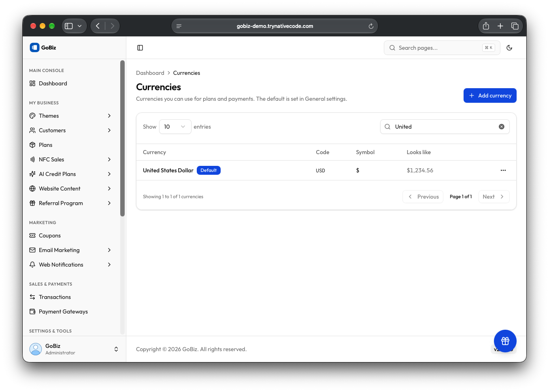Expand AI Credit Plans submenu
This screenshot has width=549, height=392.
tap(71, 174)
